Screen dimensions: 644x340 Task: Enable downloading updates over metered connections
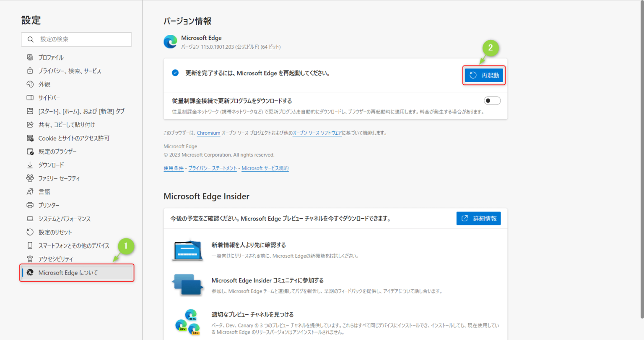[x=492, y=100]
